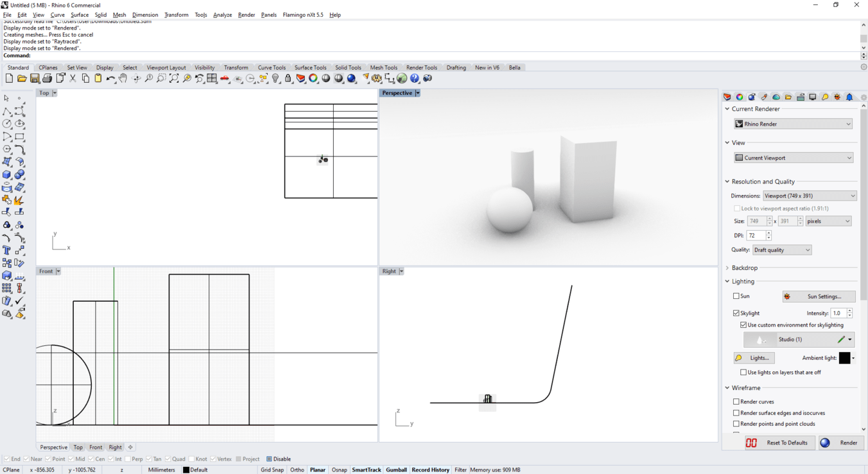Screen dimensions: 868x474
Task: Expand the Backdrop section
Action: pyautogui.click(x=744, y=267)
